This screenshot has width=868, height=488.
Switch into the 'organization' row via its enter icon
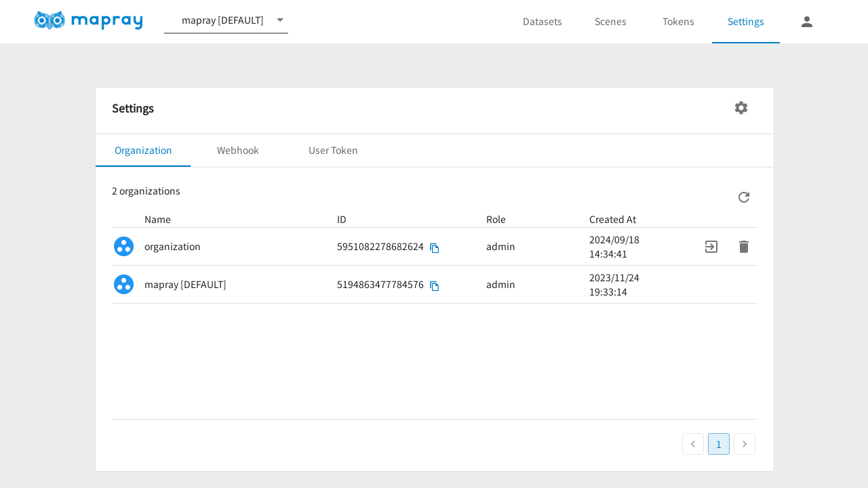point(711,247)
